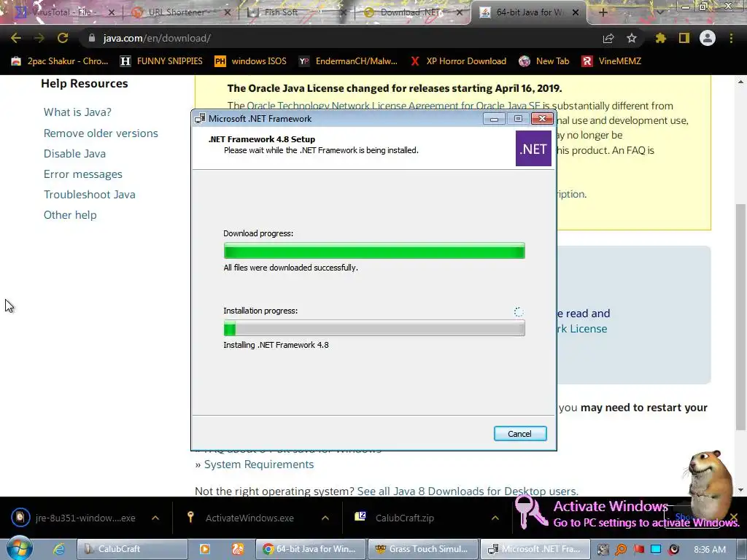Click the purple .NET logo

point(533,149)
